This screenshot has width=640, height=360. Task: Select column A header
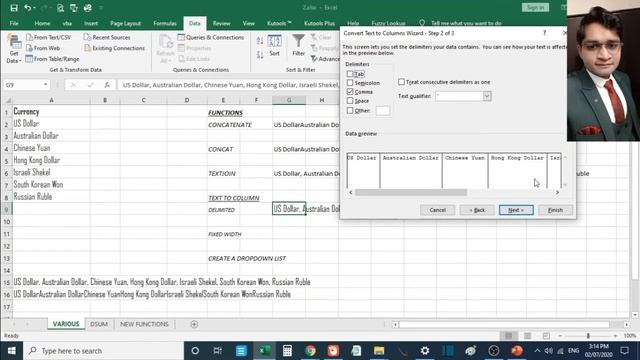tap(51, 100)
